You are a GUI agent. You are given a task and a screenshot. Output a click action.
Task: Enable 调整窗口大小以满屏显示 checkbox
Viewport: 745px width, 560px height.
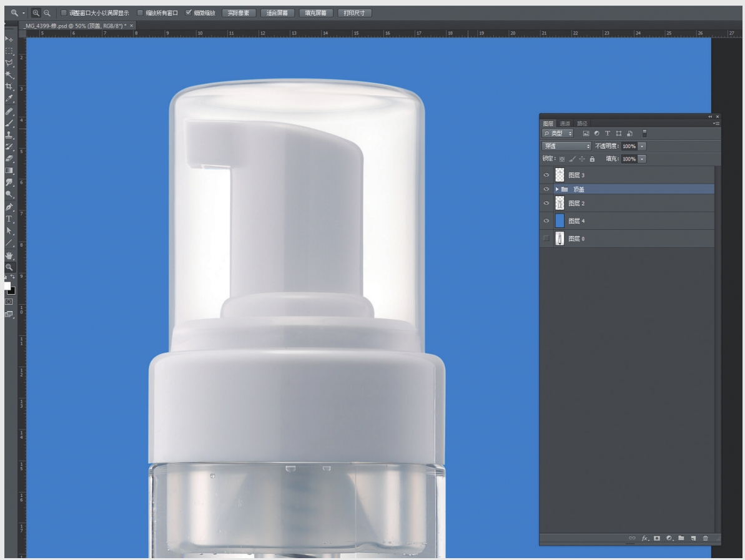coord(64,12)
